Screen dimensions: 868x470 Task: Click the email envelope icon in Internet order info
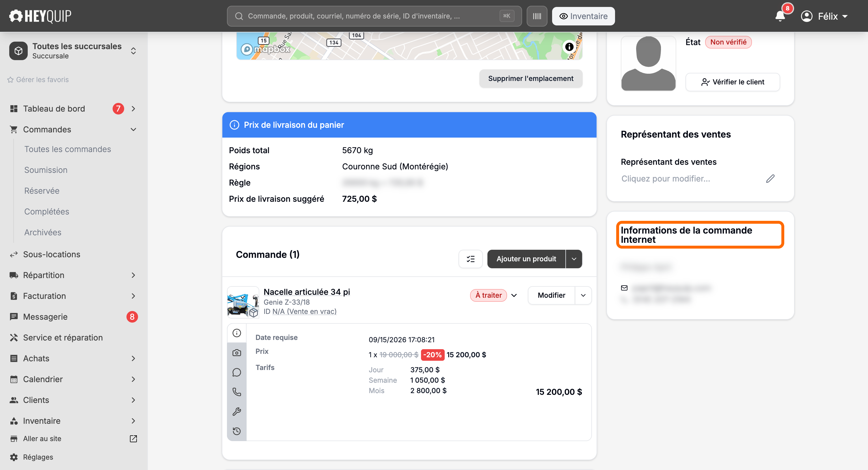click(624, 288)
